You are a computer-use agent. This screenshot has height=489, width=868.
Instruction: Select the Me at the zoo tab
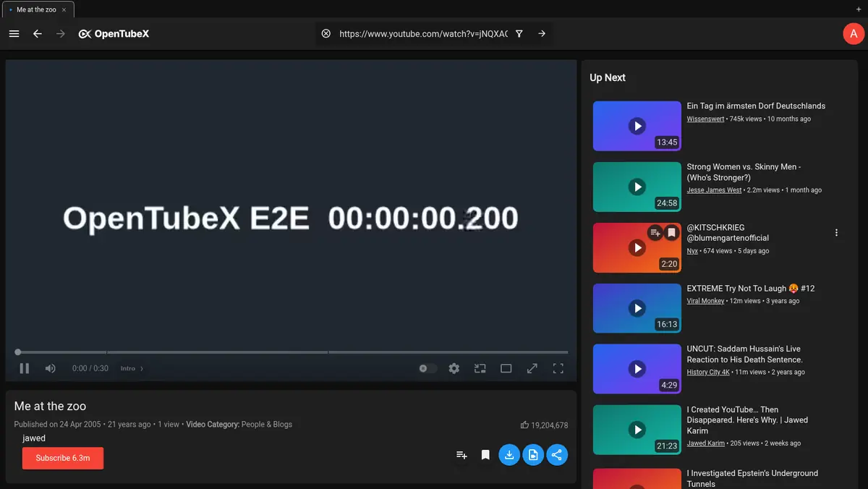click(38, 9)
